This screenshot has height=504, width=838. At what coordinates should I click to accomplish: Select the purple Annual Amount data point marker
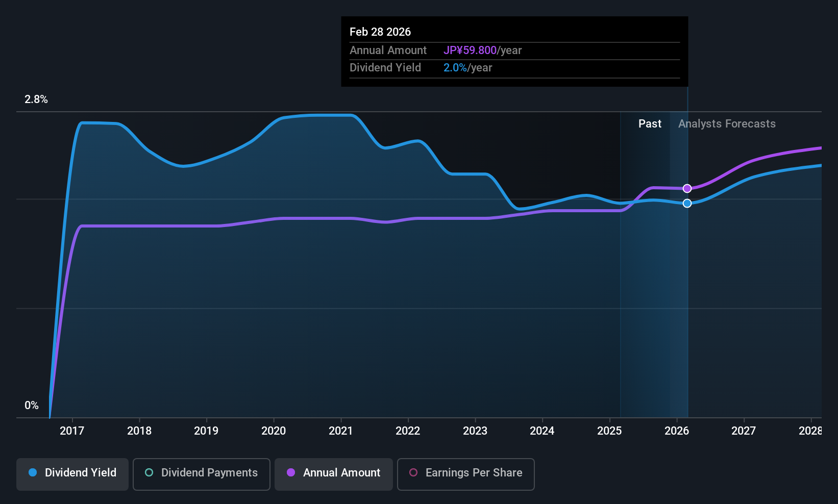[x=687, y=188]
